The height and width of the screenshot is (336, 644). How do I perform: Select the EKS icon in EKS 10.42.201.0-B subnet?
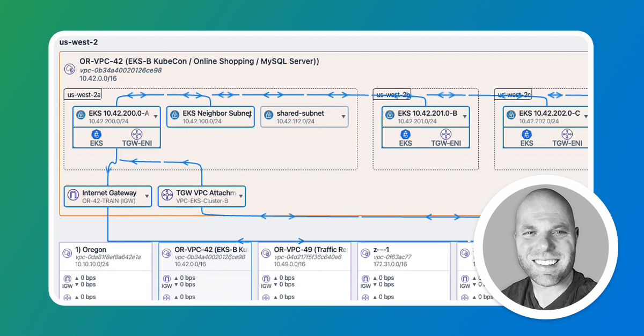click(406, 133)
